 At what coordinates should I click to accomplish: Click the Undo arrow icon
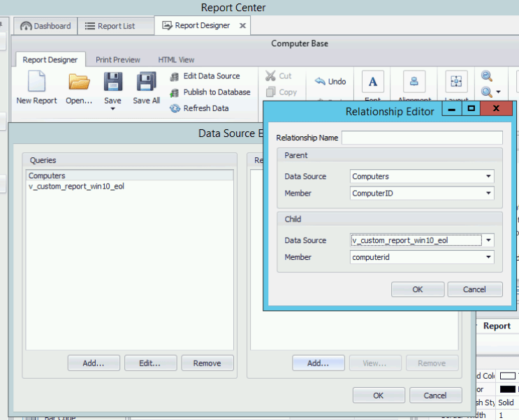click(321, 81)
